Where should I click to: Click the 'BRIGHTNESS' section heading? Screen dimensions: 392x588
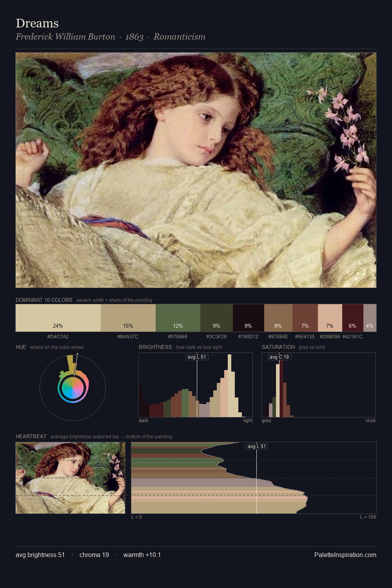155,347
